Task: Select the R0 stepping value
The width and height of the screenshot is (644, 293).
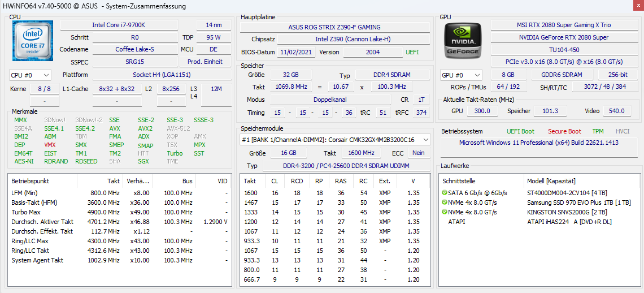Action: tap(134, 37)
